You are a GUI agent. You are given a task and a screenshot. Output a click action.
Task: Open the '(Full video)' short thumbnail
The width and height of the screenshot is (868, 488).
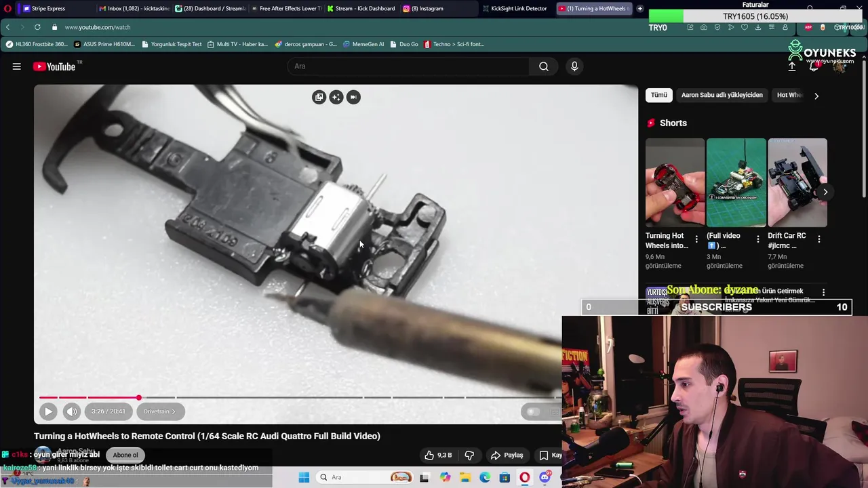[x=736, y=182]
